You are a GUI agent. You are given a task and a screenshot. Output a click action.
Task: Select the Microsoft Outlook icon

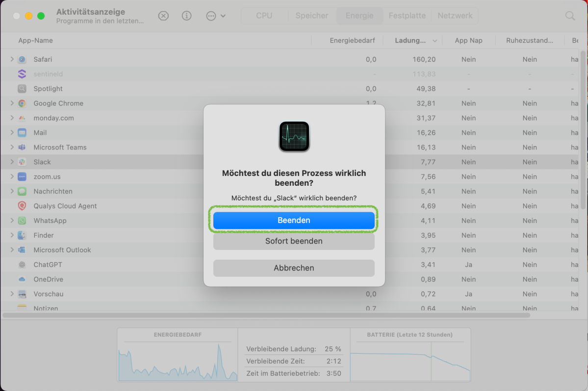click(x=22, y=250)
